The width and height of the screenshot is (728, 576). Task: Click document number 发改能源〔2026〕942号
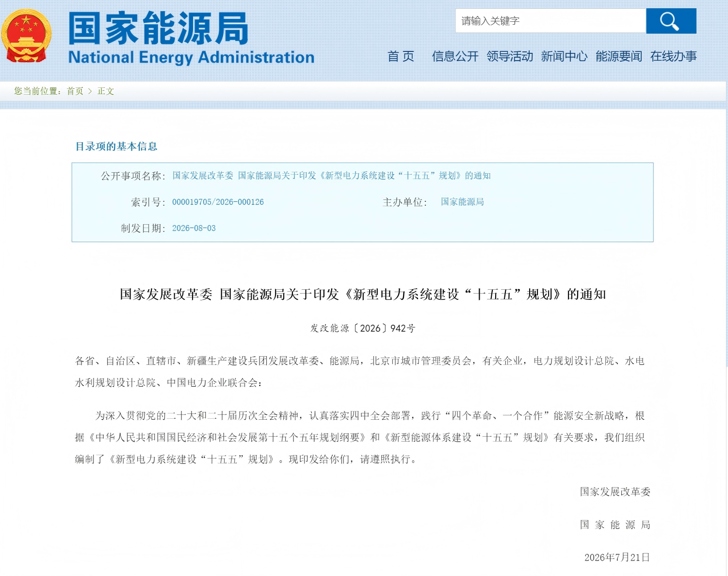click(x=363, y=329)
